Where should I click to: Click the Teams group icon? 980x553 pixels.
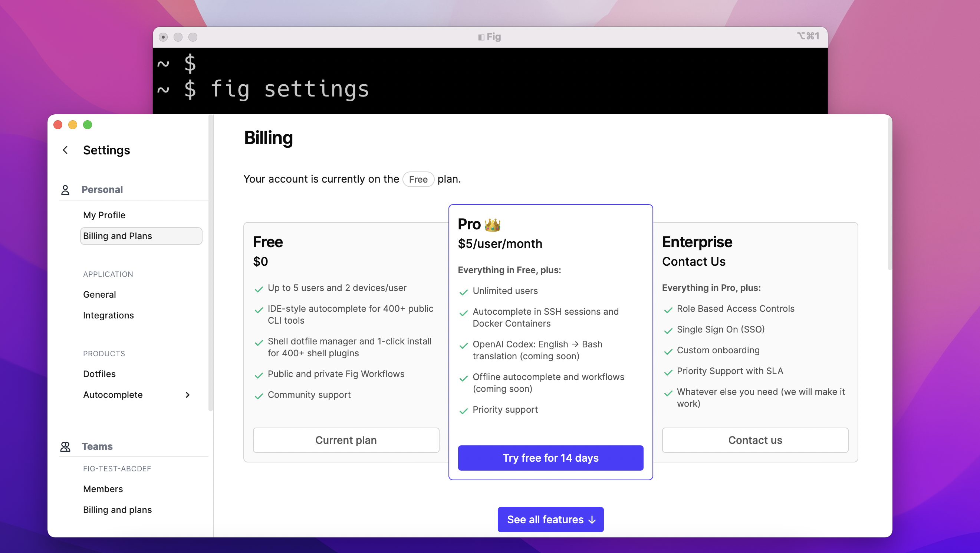point(65,446)
